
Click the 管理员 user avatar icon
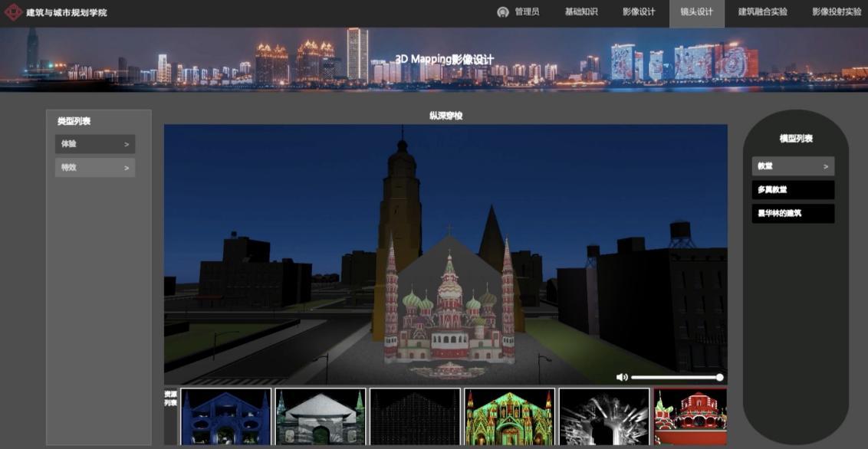point(503,12)
